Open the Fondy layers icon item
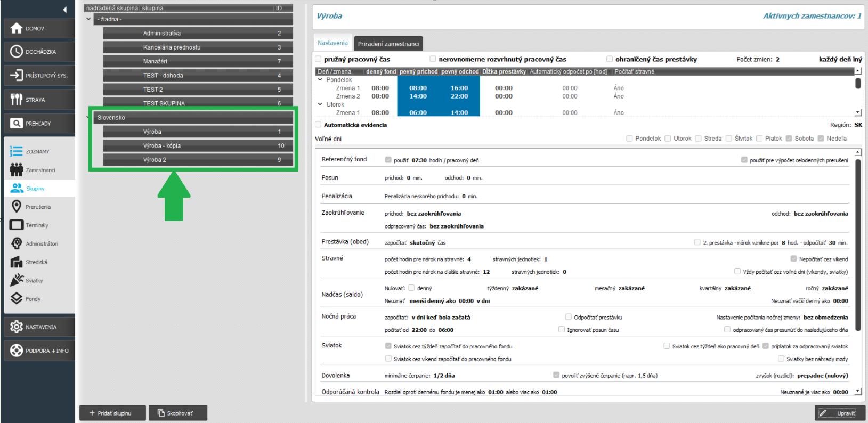The height and width of the screenshot is (423, 868). pyautogui.click(x=17, y=299)
